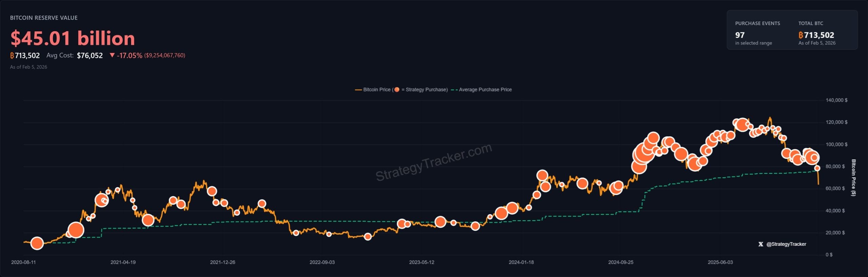Click the Purchase Events 97 stat
Viewport: 868px width, 277px height.
(x=740, y=35)
